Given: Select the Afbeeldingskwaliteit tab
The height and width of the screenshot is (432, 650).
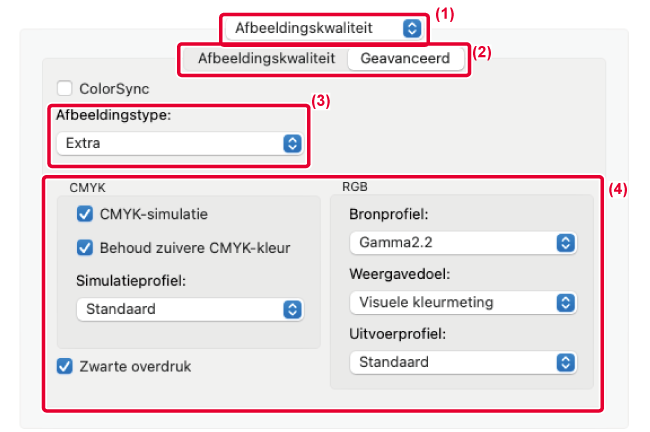Looking at the screenshot, I should [x=266, y=58].
